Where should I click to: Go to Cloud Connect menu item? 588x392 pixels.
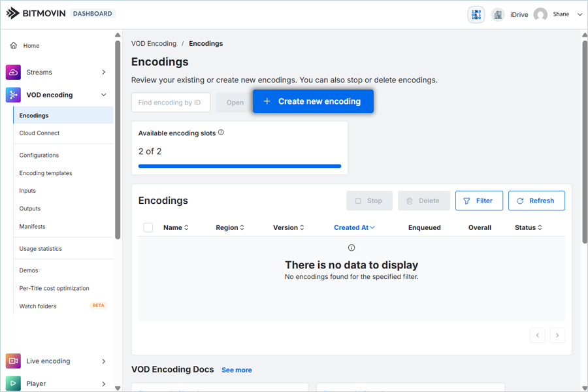39,133
